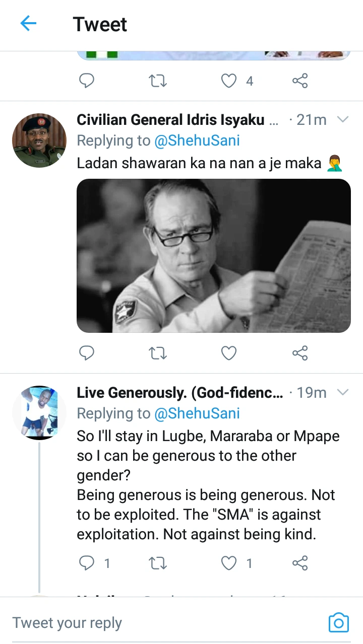Reply to the top tweet with 4 likes
This screenshot has width=363, height=644.
[x=87, y=81]
